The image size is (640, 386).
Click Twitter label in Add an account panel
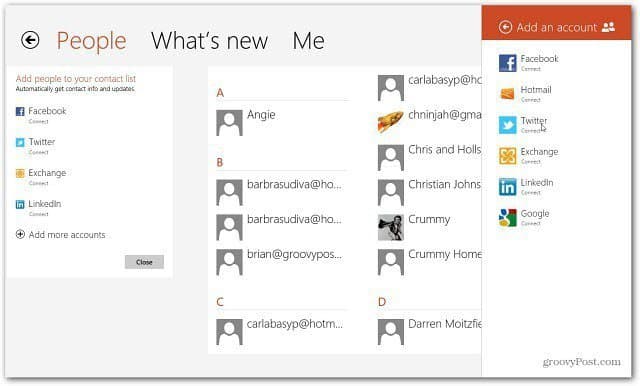pyautogui.click(x=533, y=121)
